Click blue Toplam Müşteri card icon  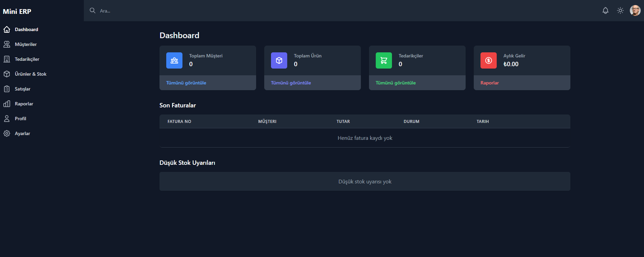(174, 60)
